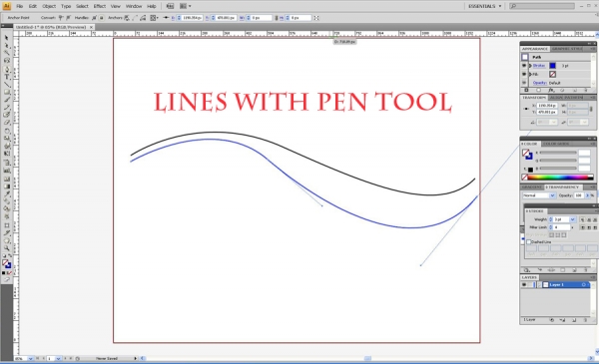Select the Line Segment tool
599x364 pixels.
(x=7, y=85)
